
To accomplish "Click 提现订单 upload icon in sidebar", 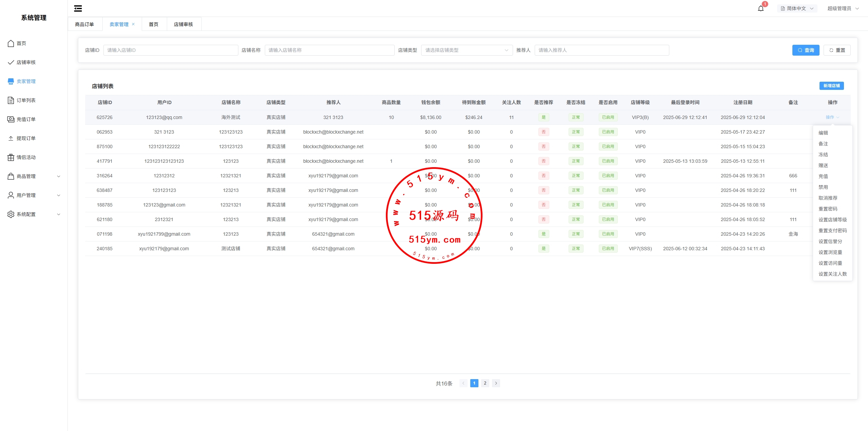I will click(11, 138).
